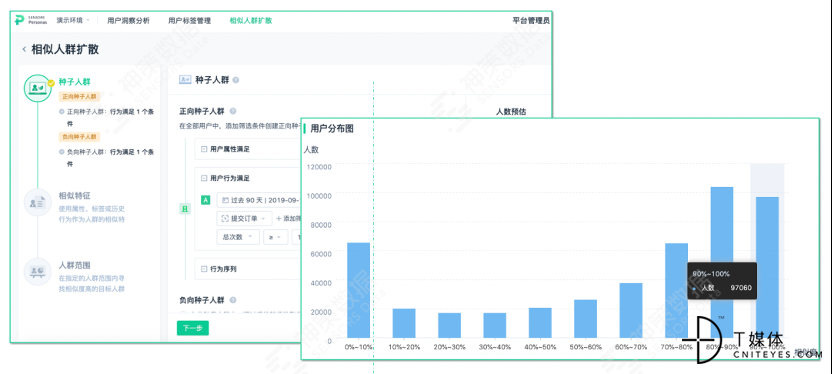Switch to the 用户标签管理 tab

coord(189,21)
